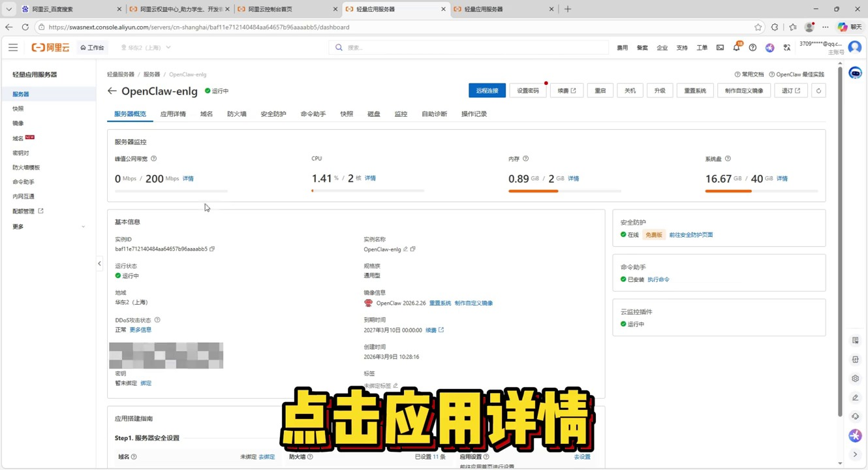Image resolution: width=868 pixels, height=470 pixels.
Task: Click the console search input field
Action: (468, 48)
